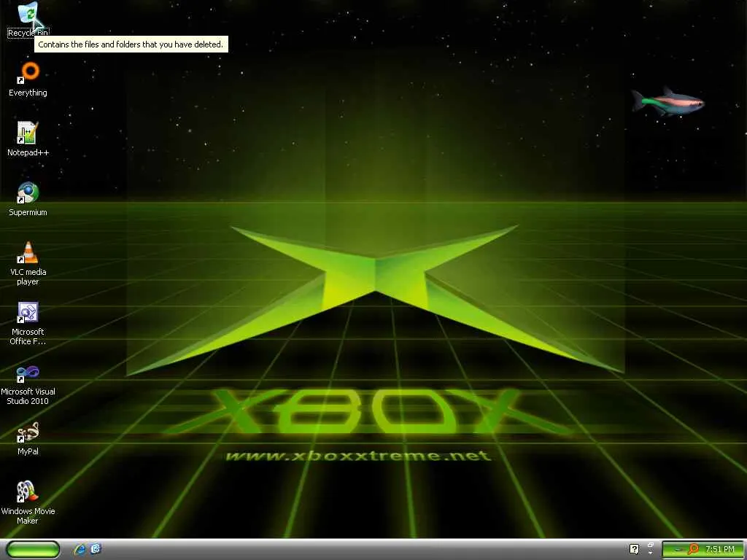Viewport: 747px width, 560px height.
Task: Select the Microsoft Office F… shortcut
Action: tap(28, 323)
